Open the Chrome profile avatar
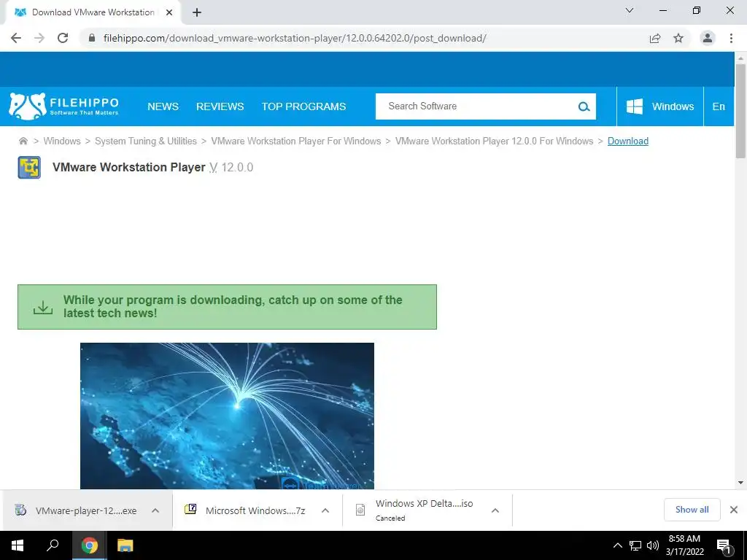 point(708,38)
